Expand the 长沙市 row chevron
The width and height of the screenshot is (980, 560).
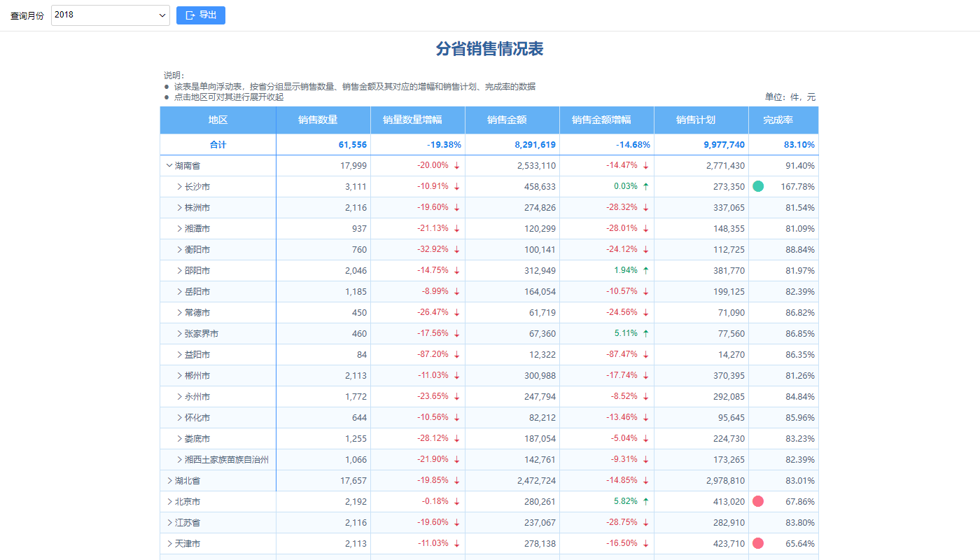tap(179, 187)
